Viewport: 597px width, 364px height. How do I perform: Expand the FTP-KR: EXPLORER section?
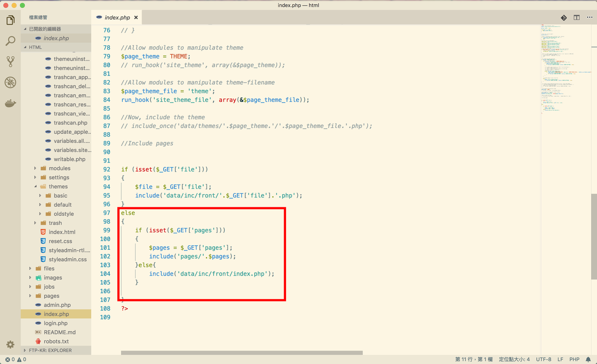coord(50,351)
